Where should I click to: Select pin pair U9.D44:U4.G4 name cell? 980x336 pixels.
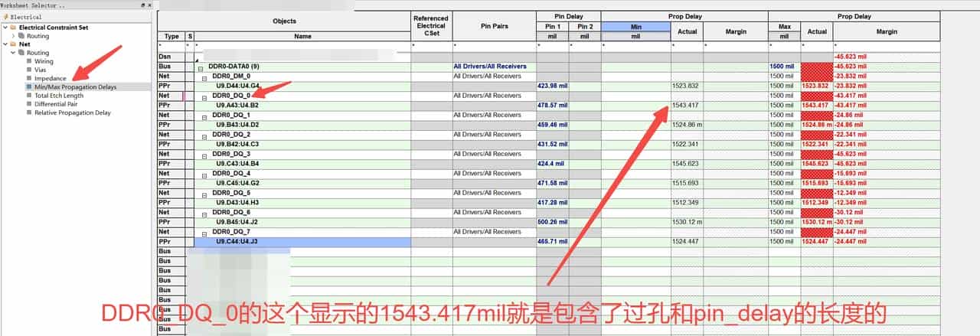pos(302,86)
